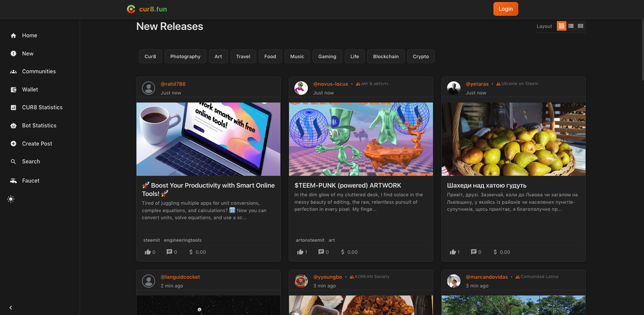Image resolution: width=644 pixels, height=315 pixels.
Task: Filter posts by Blockchain
Action: click(386, 56)
